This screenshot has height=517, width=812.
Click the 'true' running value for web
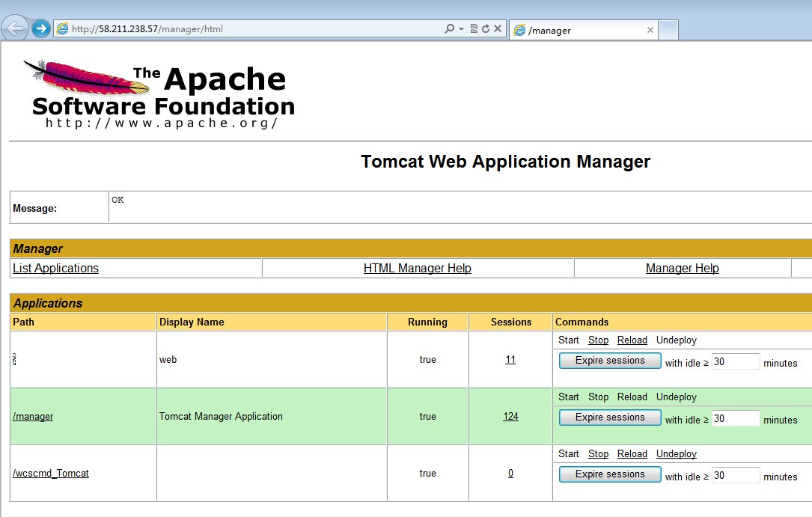pos(428,359)
